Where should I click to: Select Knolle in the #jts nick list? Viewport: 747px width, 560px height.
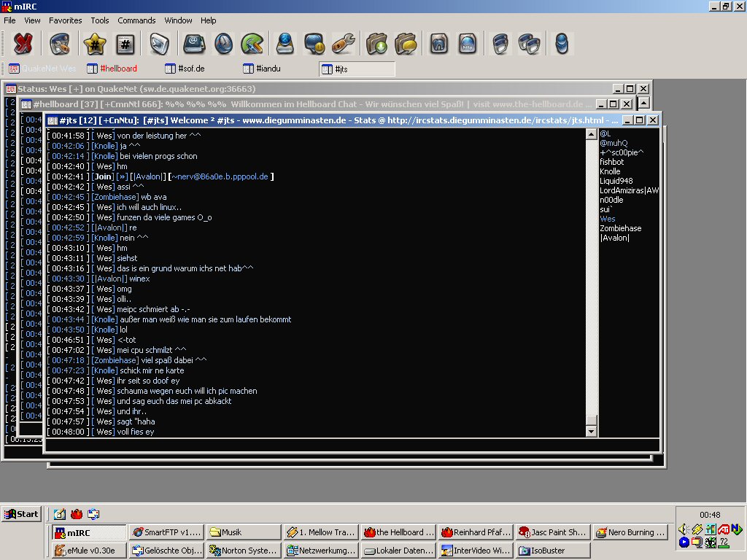click(x=610, y=171)
